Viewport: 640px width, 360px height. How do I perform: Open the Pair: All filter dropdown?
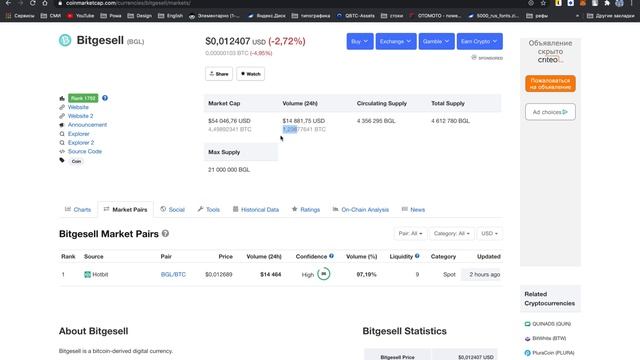tap(410, 233)
